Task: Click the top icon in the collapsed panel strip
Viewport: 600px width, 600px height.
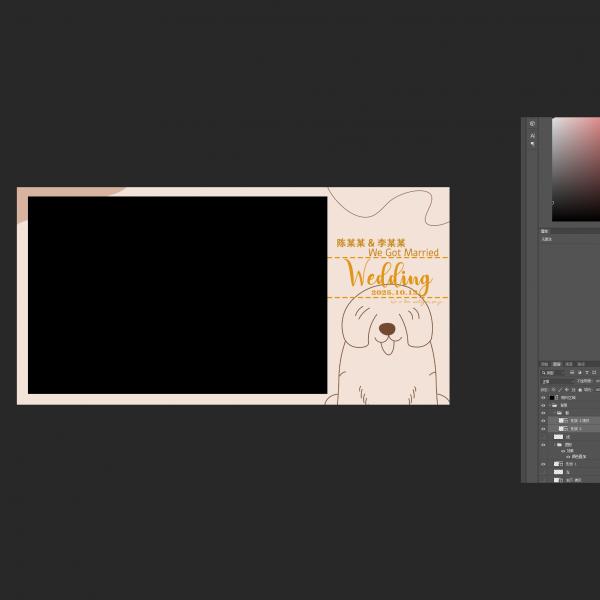Action: coord(532,124)
